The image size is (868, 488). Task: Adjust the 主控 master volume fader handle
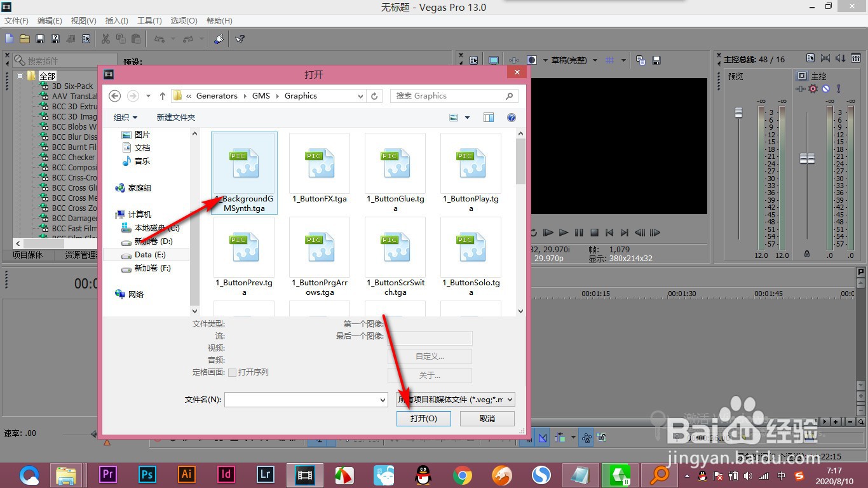tap(807, 158)
